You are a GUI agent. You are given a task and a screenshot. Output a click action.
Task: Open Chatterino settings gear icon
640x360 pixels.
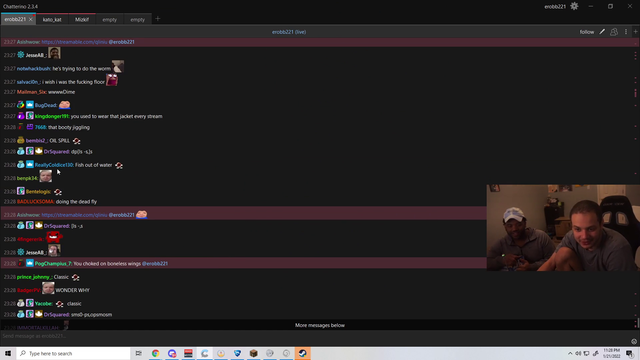pos(574,6)
